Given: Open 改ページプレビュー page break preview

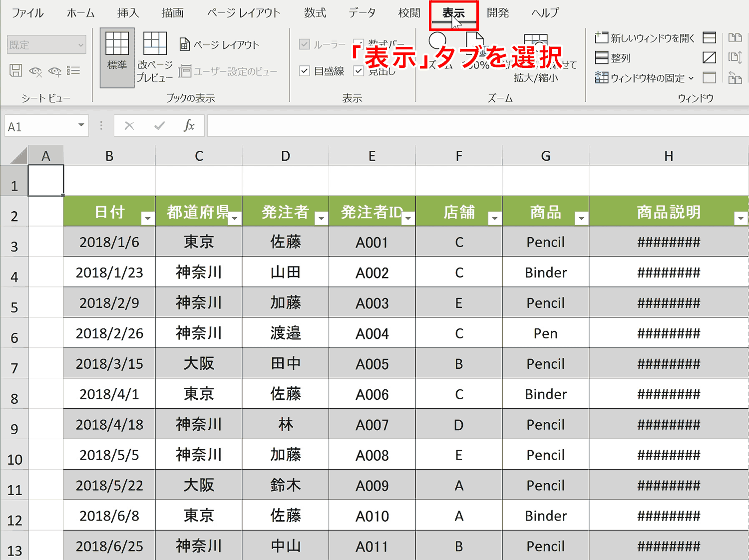Looking at the screenshot, I should coord(155,57).
